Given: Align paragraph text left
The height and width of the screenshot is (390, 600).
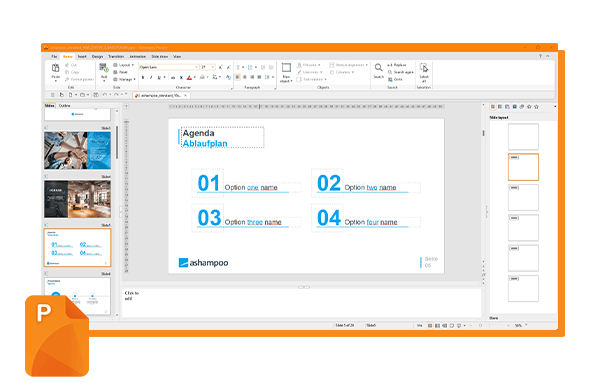Looking at the screenshot, I should (237, 77).
